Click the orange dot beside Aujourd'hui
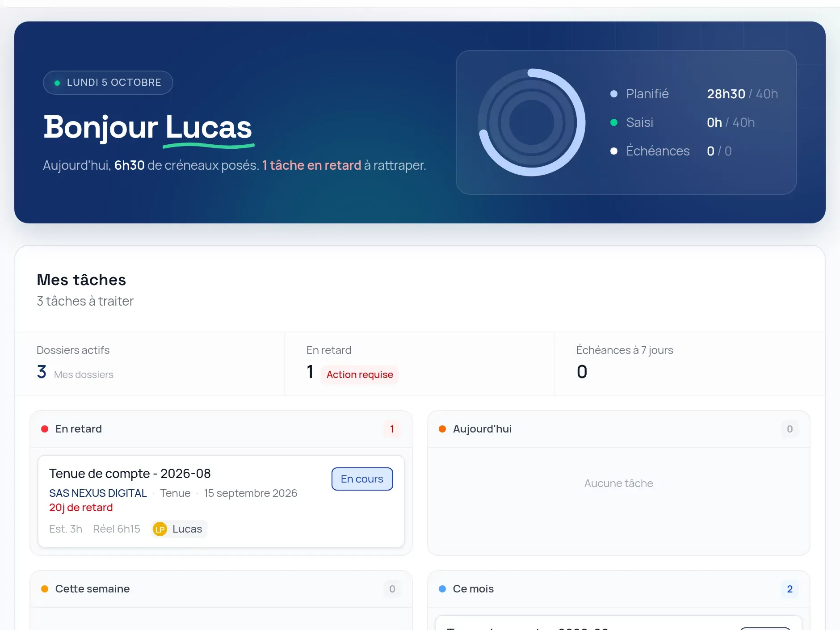This screenshot has width=840, height=630. pos(442,429)
